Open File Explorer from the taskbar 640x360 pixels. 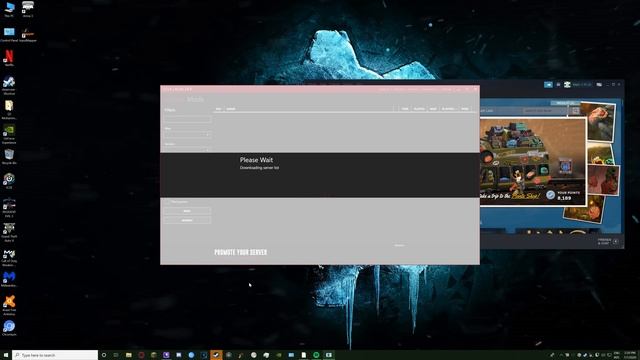tap(129, 355)
